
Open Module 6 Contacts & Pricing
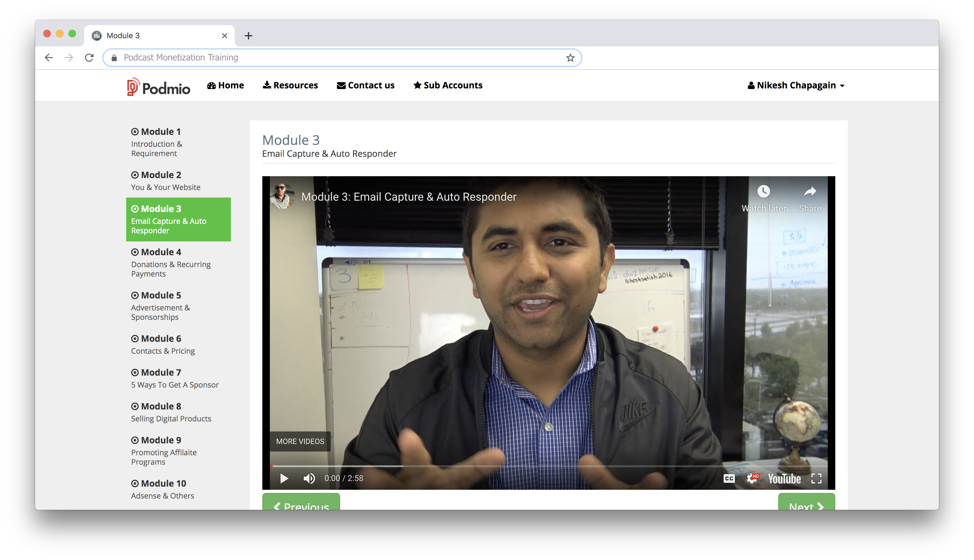tap(179, 345)
